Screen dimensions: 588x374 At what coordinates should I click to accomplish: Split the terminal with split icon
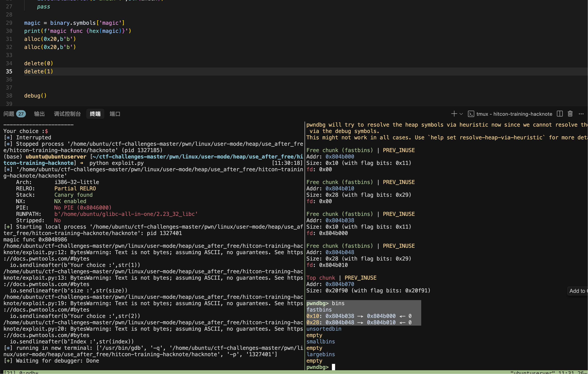560,114
